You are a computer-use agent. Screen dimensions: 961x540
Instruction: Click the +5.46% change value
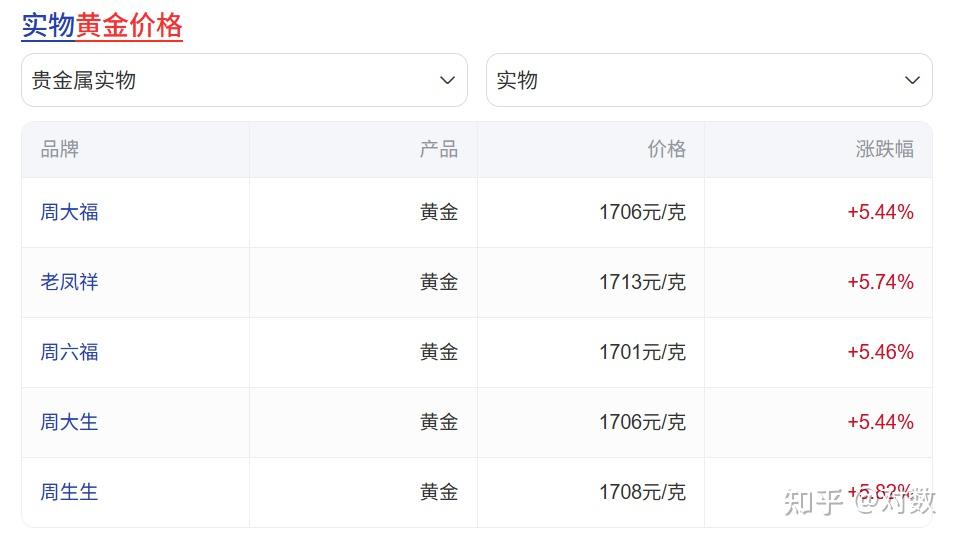tap(880, 352)
